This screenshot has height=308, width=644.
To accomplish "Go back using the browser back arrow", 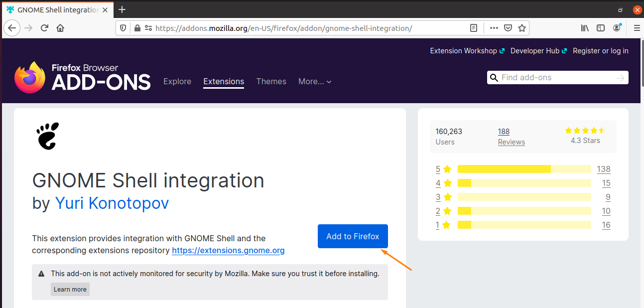I will pyautogui.click(x=12, y=28).
